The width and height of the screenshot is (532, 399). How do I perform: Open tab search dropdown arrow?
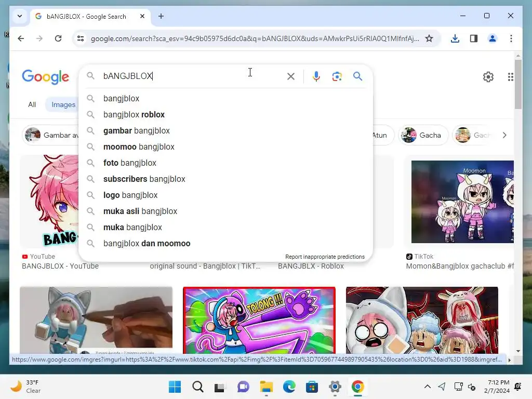(x=20, y=16)
